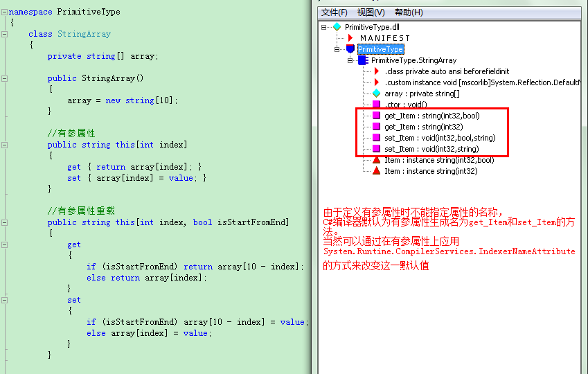
Task: Click the .custom instance void arrow icon
Action: pos(377,82)
